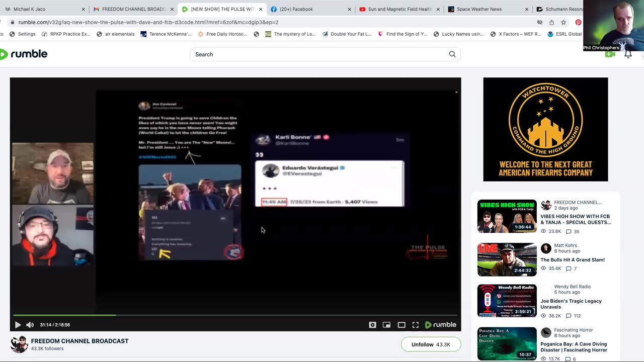The width and height of the screenshot is (644, 362).
Task: Open the 'VIBES HIGH SHOW WITH FCB & TANJA' title
Action: (x=576, y=219)
